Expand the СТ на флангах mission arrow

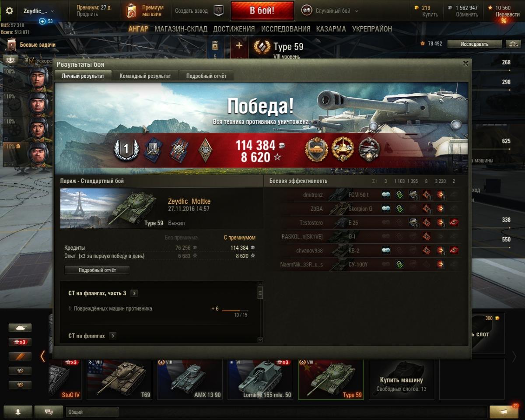113,336
